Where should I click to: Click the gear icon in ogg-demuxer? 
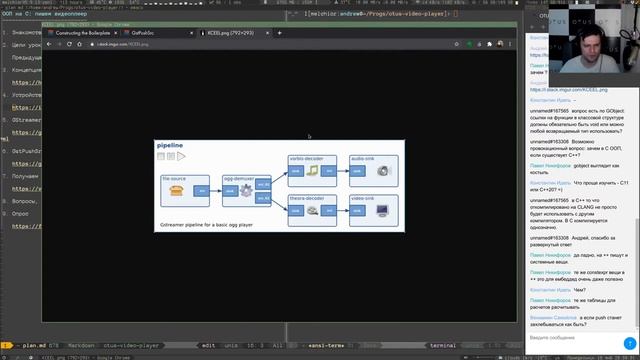pyautogui.click(x=246, y=191)
